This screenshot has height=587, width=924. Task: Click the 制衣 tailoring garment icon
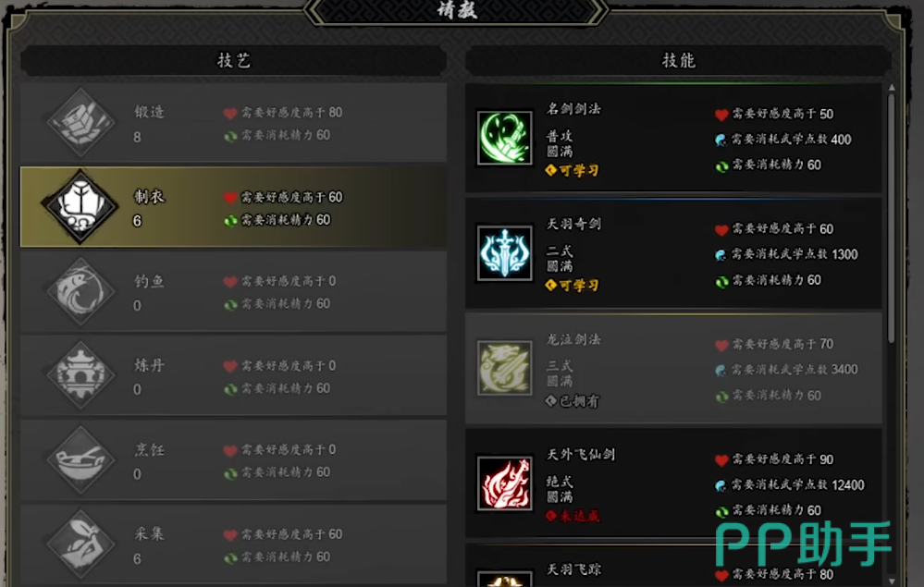click(80, 207)
